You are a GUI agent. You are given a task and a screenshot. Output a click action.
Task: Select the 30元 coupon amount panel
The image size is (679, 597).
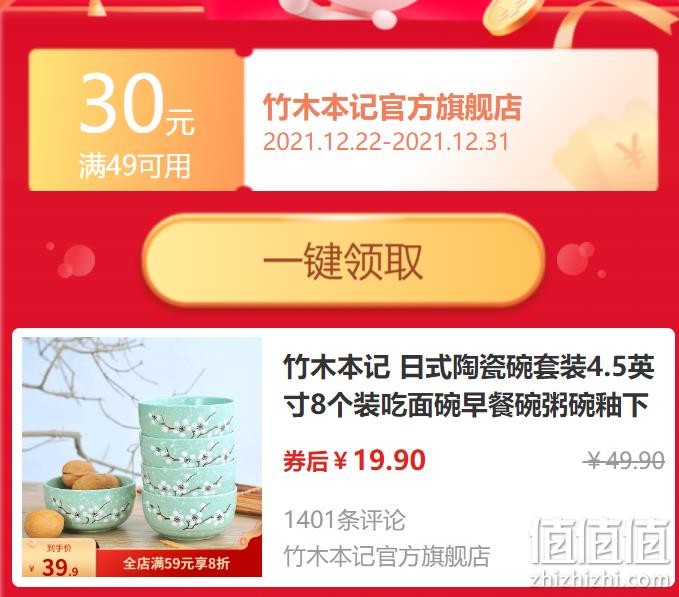click(x=136, y=120)
